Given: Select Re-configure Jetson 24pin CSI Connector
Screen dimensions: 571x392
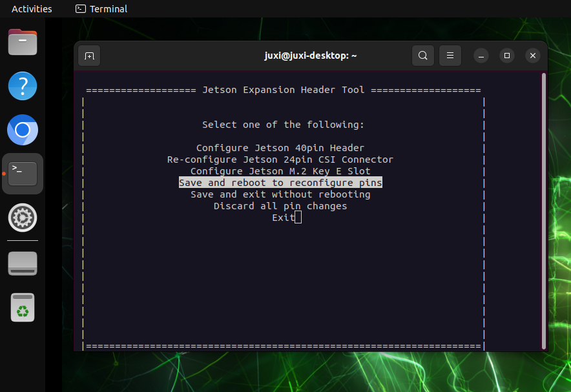Looking at the screenshot, I should (x=280, y=160).
